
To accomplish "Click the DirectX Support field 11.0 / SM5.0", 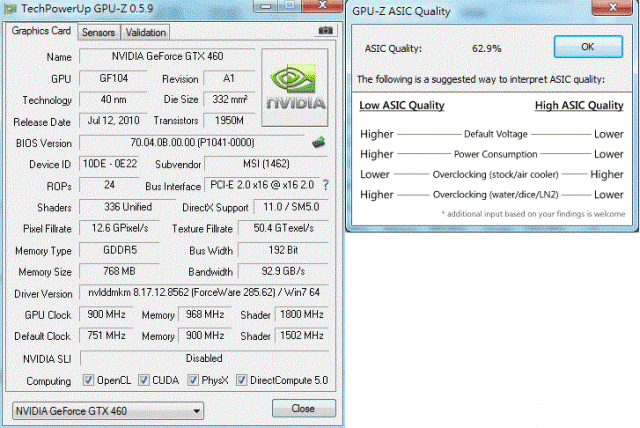I will (291, 207).
